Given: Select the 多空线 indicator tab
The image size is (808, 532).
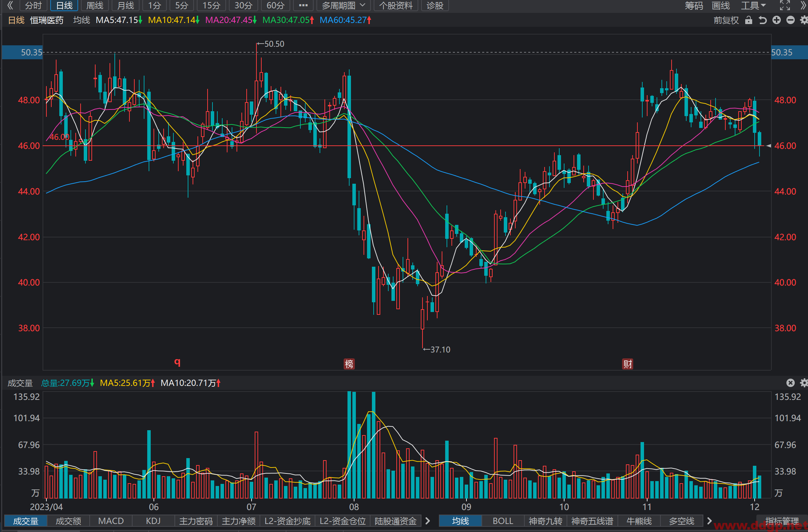Looking at the screenshot, I should (x=681, y=521).
